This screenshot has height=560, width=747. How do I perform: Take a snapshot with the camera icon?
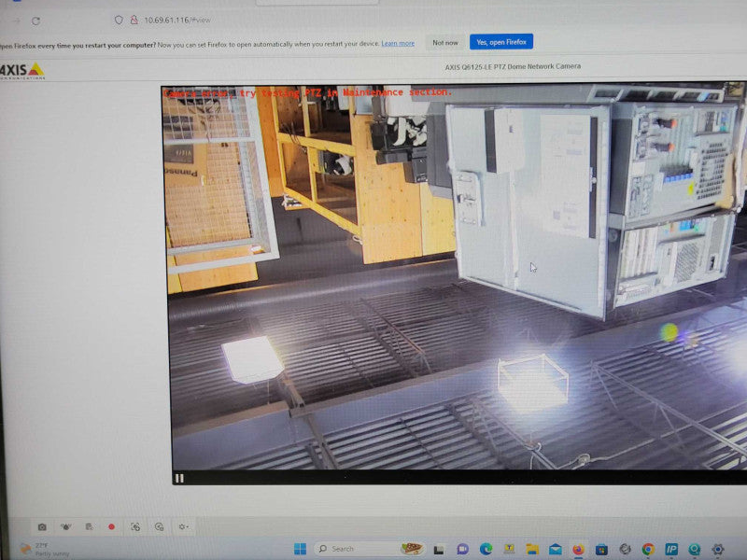click(42, 526)
